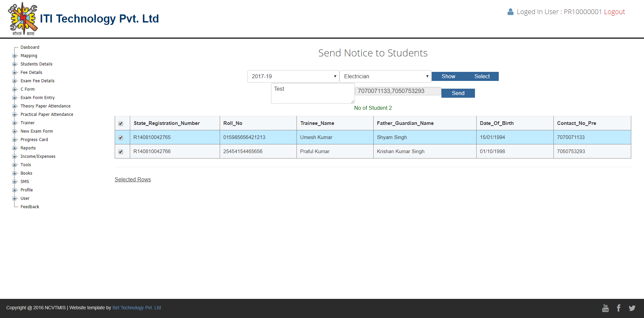Open Feedback from the sidebar menu
644x318 pixels.
[30, 207]
